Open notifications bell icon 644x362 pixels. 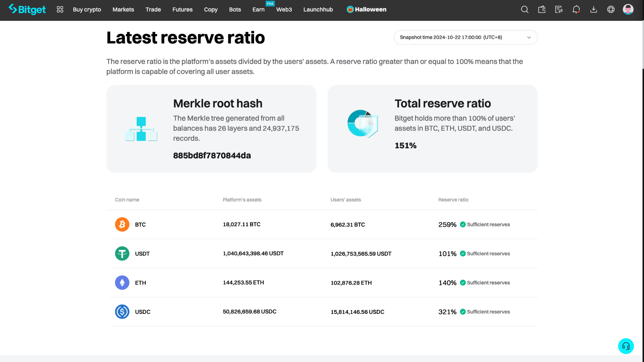576,9
